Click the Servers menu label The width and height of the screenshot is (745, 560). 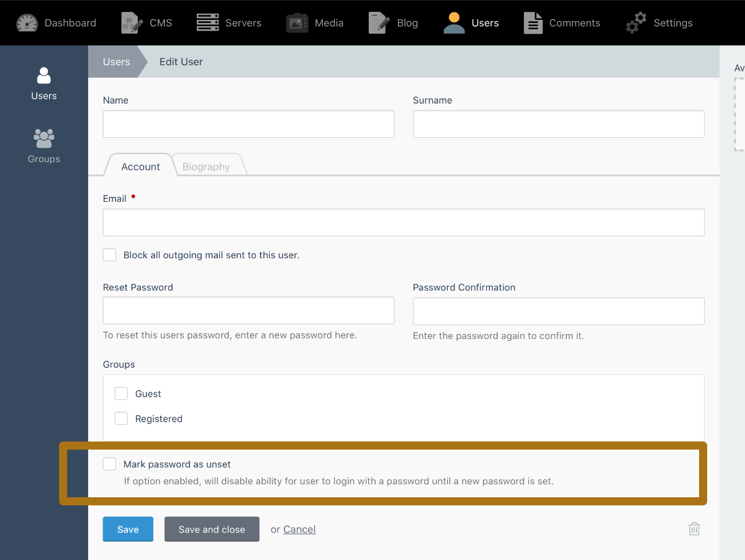243,23
